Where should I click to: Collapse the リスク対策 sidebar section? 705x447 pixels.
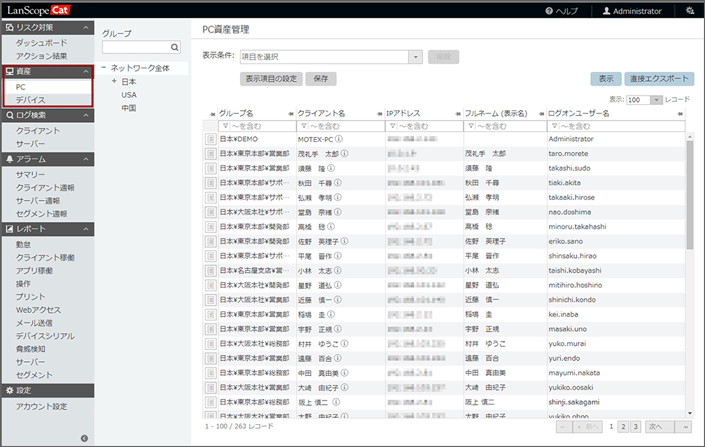(85, 27)
